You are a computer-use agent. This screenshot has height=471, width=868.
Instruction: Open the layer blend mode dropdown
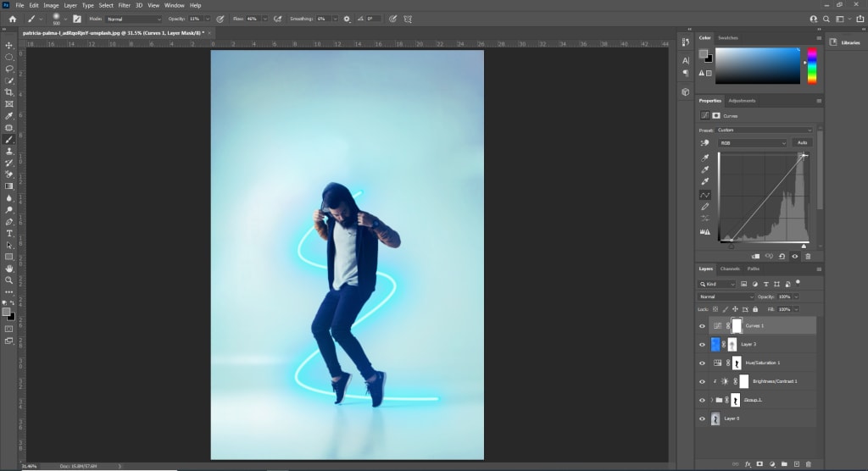click(x=726, y=296)
